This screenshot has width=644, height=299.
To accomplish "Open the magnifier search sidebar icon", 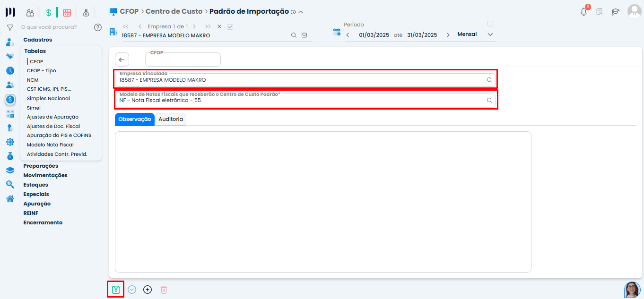I will pyautogui.click(x=10, y=184).
